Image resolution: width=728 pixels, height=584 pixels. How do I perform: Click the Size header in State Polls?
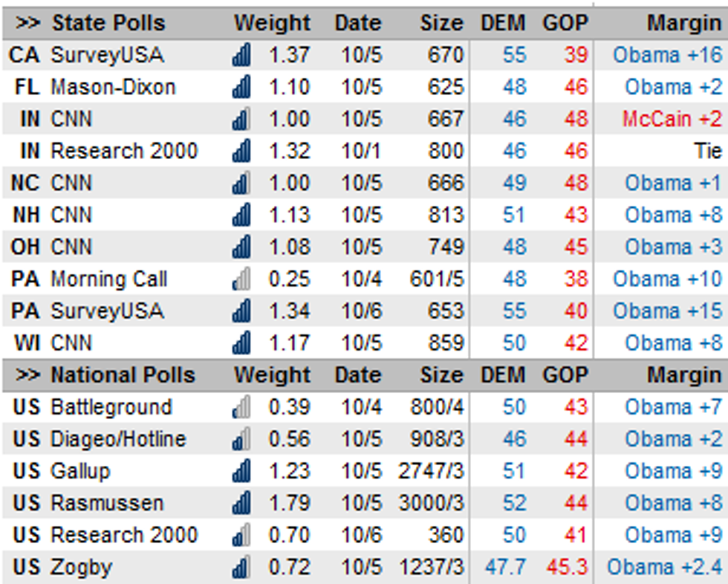pos(441,23)
